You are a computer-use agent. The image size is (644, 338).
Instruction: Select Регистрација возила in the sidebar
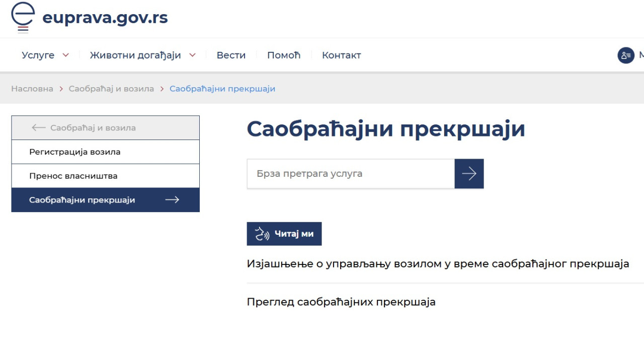click(x=75, y=152)
